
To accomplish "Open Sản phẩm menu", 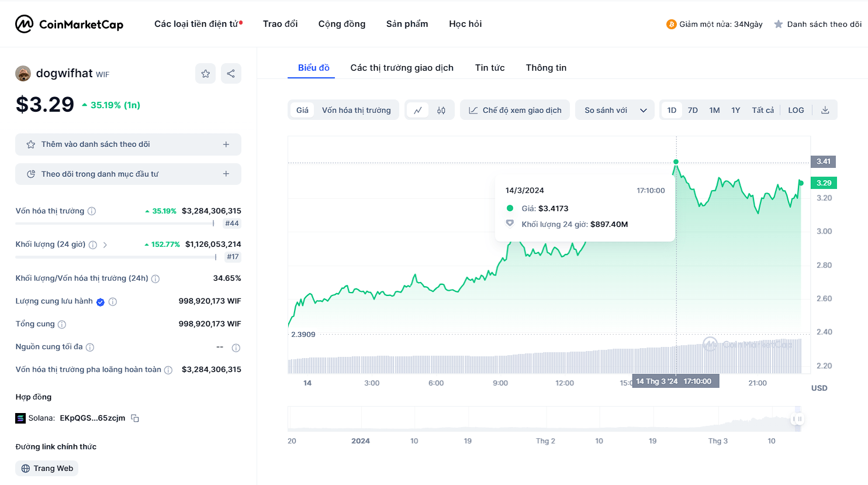I will point(407,24).
